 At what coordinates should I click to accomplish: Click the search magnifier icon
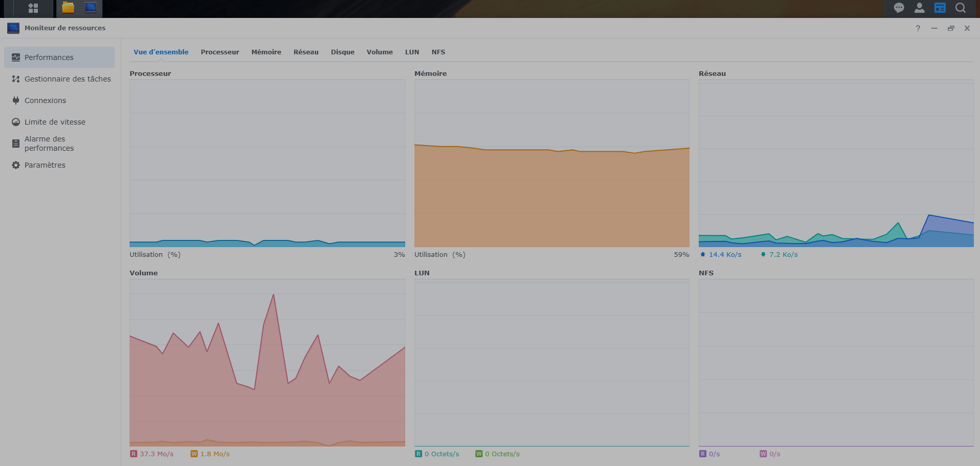961,8
